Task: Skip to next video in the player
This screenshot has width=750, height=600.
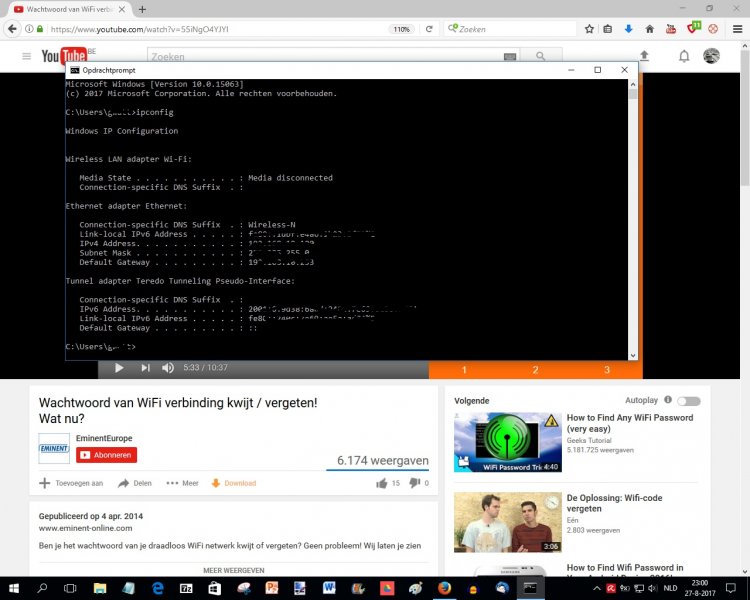Action: (145, 367)
